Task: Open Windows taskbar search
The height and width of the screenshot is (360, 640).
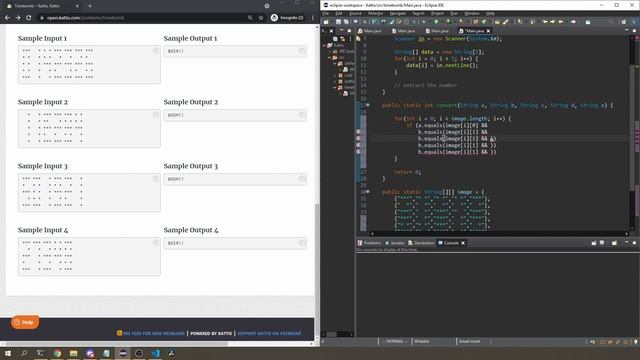Action: pos(24,353)
